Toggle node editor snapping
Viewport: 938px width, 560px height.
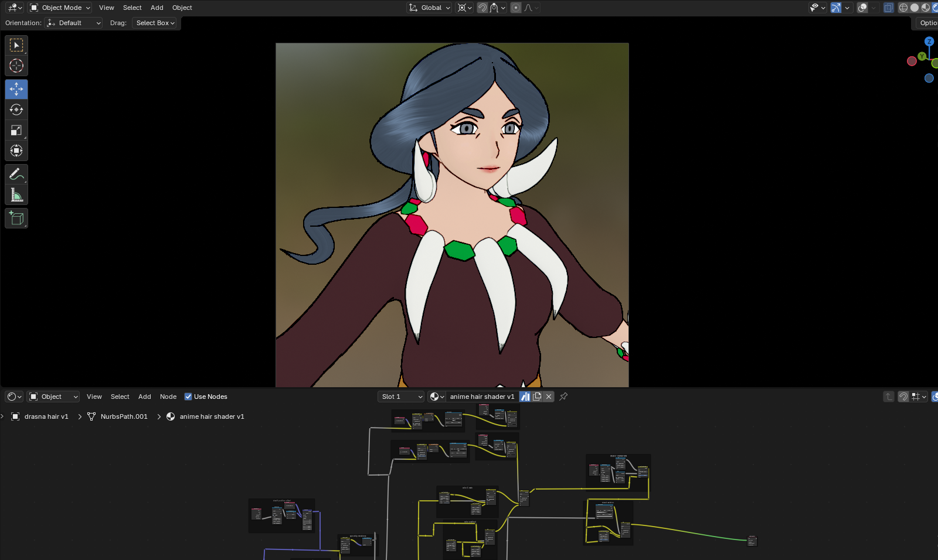click(903, 397)
